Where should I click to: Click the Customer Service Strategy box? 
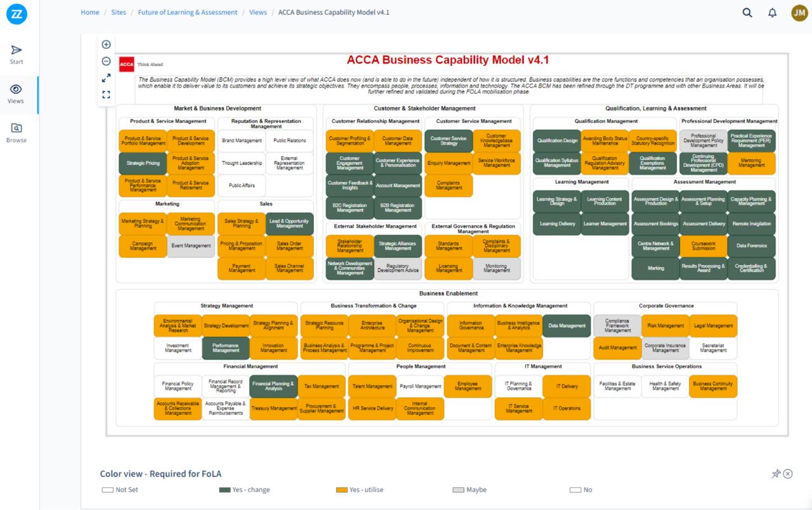[x=449, y=141]
